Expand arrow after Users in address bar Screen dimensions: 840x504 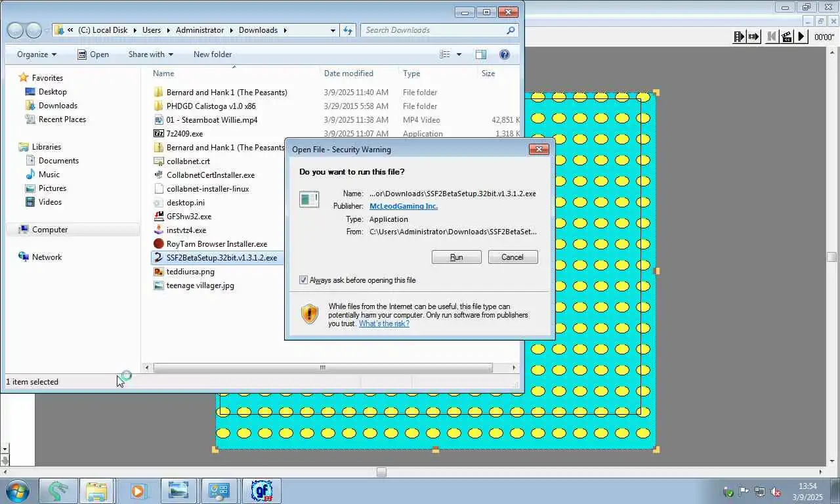click(x=167, y=30)
